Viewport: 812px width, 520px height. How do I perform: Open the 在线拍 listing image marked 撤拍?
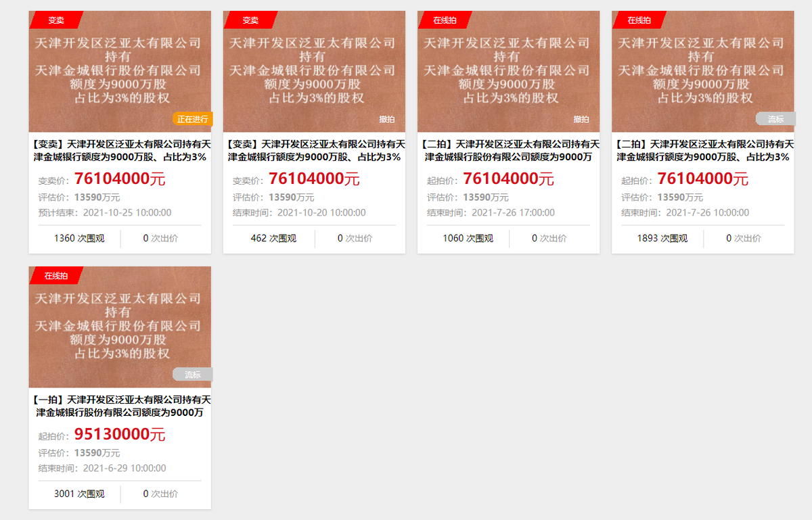point(508,71)
